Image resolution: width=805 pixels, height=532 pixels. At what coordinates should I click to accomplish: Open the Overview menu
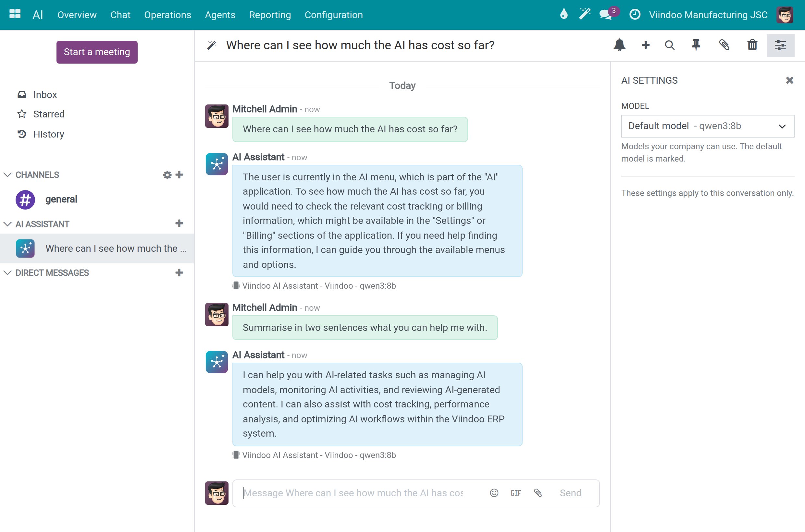click(77, 15)
